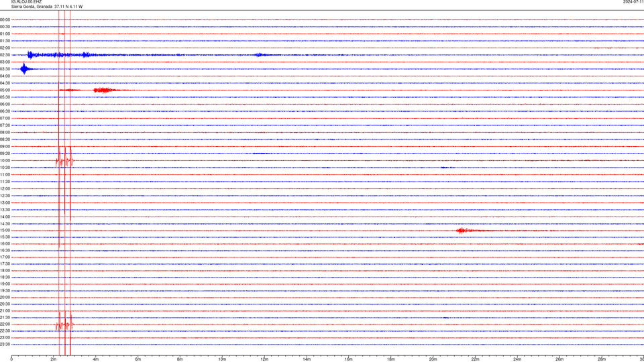644x362 pixels.
Task: Click the 18:00 time row label
Action: (x=5, y=270)
